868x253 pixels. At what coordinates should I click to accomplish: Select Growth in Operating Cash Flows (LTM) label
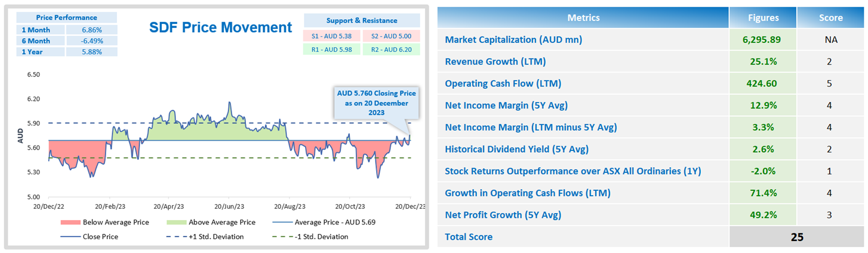click(x=528, y=193)
